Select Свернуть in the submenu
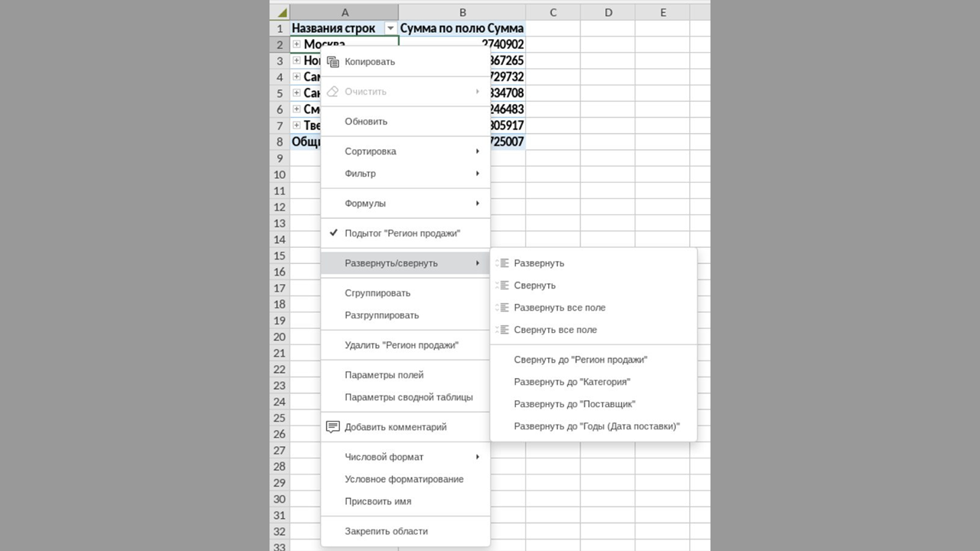This screenshot has width=980, height=551. [593, 285]
